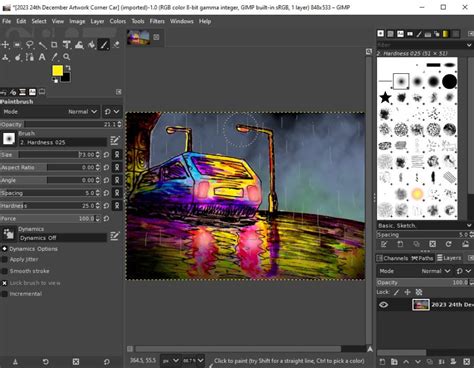
Task: Select the Free Select lasso tool
Action: coord(30,45)
